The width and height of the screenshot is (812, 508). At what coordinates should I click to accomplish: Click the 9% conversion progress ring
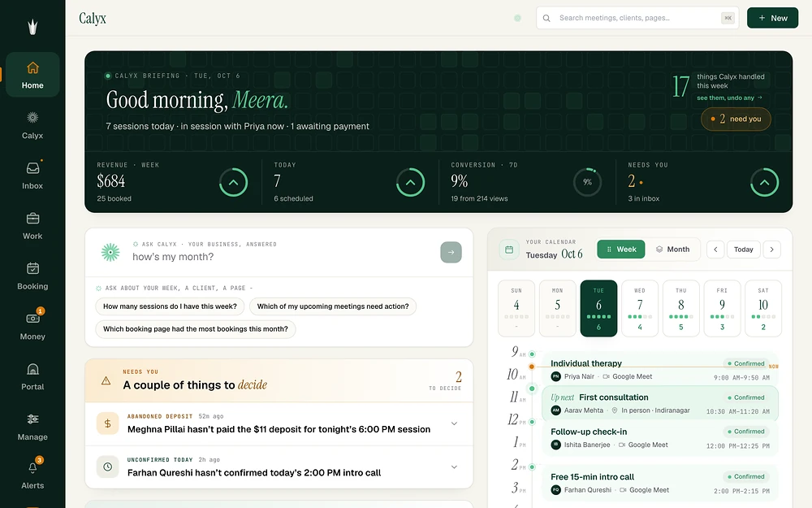point(588,182)
